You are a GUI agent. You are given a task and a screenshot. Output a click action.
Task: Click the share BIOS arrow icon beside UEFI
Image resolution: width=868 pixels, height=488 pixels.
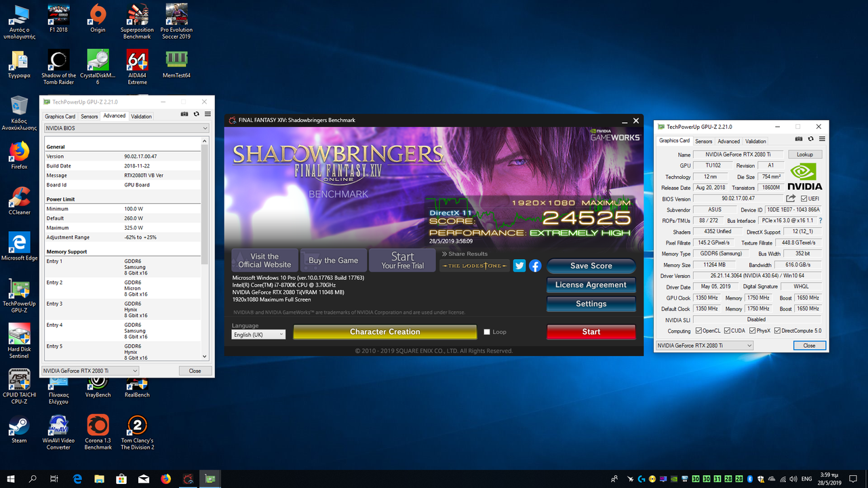click(x=791, y=199)
